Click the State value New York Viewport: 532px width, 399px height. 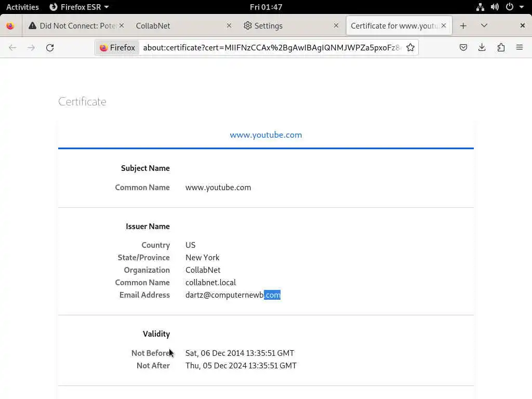202,258
